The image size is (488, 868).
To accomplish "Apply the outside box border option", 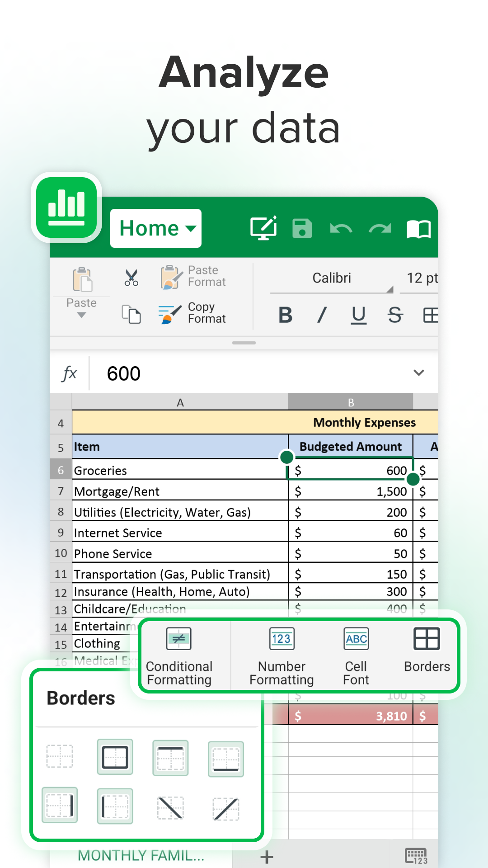I will 115,757.
